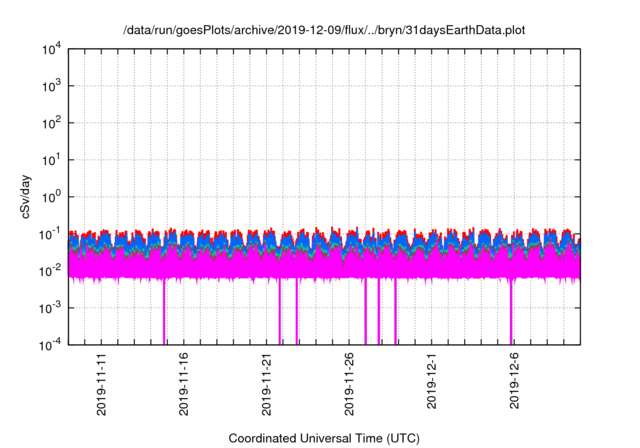Click the 2019-12-1 date label

click(431, 381)
